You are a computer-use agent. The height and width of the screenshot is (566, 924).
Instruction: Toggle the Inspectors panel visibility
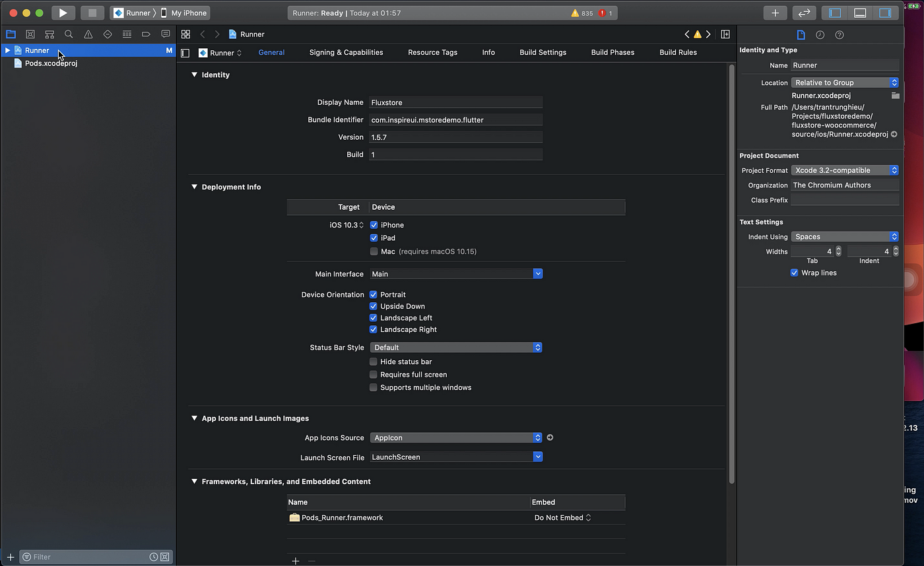click(885, 13)
